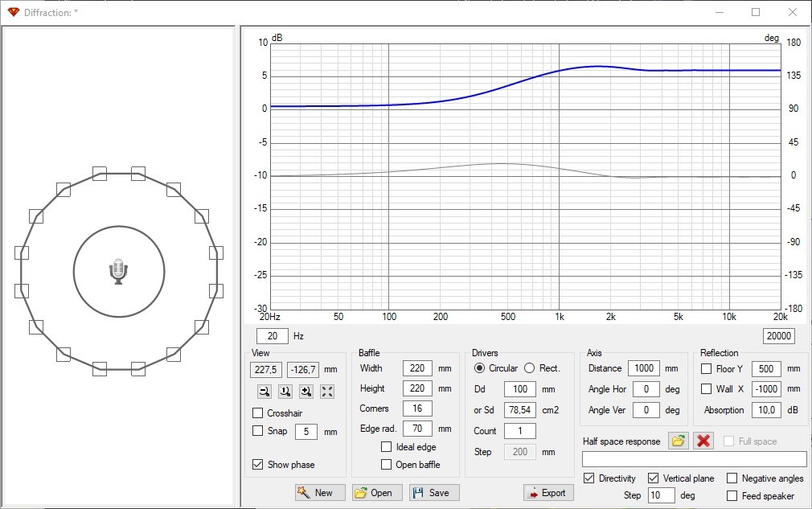Click the start frequency 20 Hz field
Viewport: 812px width, 509px height.
[273, 336]
